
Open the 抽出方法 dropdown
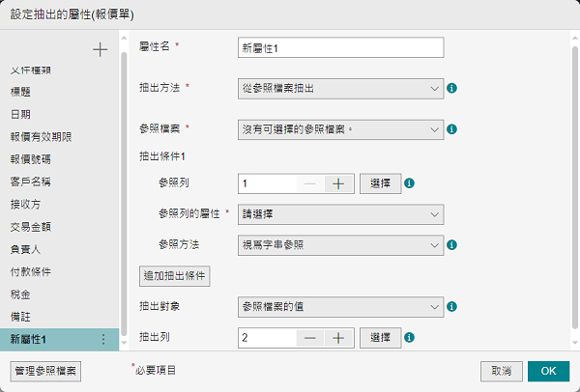[x=340, y=88]
